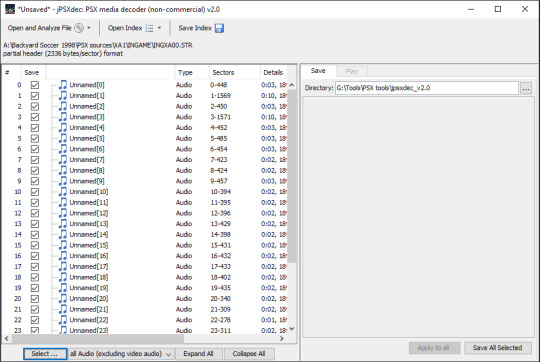This screenshot has width=540, height=362.
Task: Click the music note icon of Unnamed[18]
Action: pyautogui.click(x=63, y=277)
